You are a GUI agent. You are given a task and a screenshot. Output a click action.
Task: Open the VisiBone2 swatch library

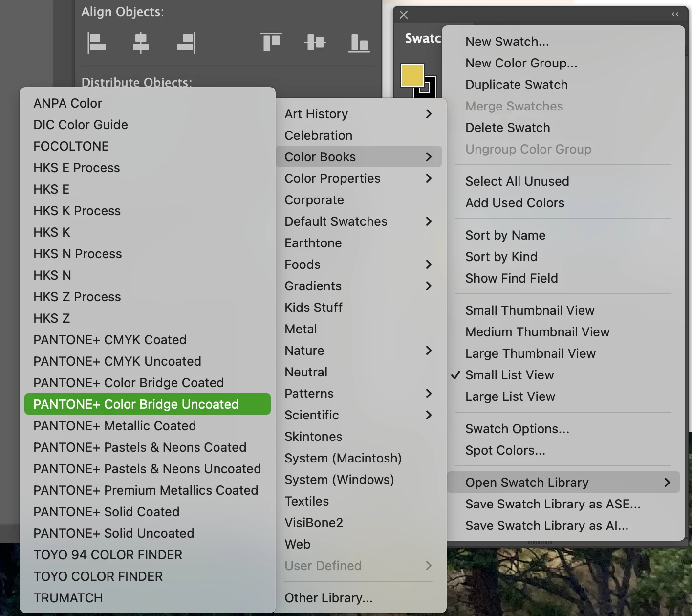359,523
